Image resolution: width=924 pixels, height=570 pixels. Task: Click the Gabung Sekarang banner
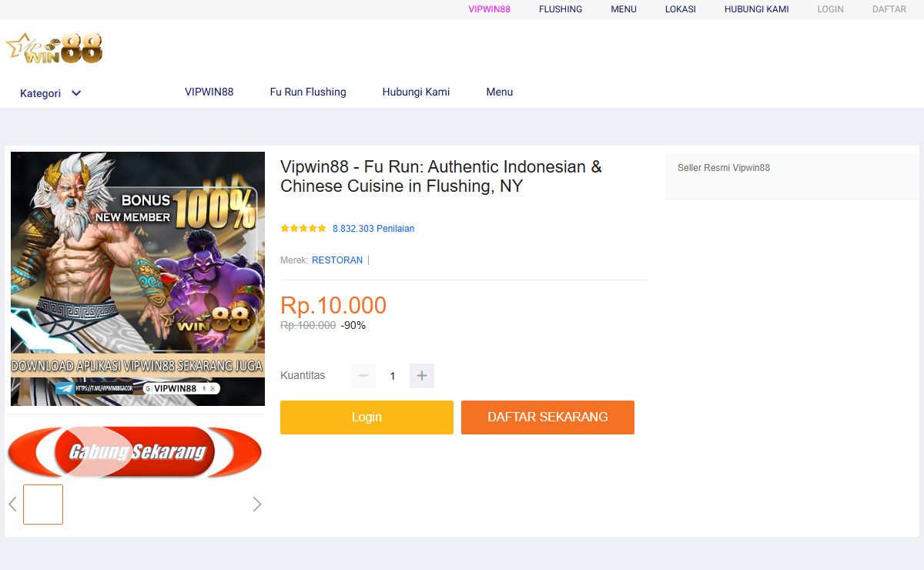135,451
